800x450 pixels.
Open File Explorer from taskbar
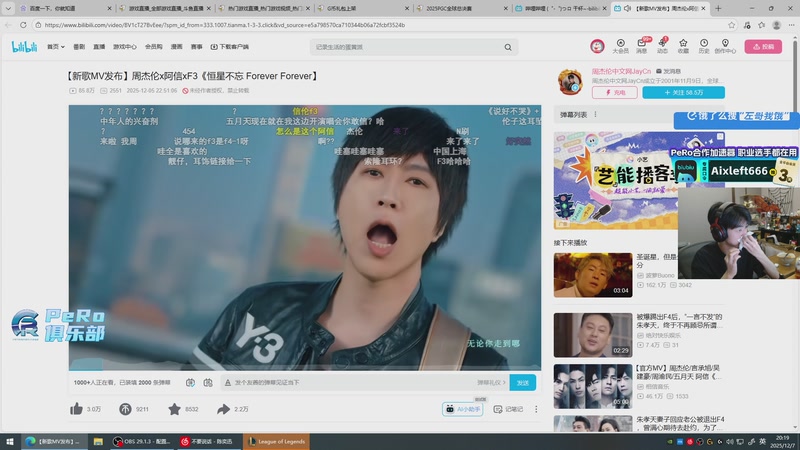pos(98,441)
